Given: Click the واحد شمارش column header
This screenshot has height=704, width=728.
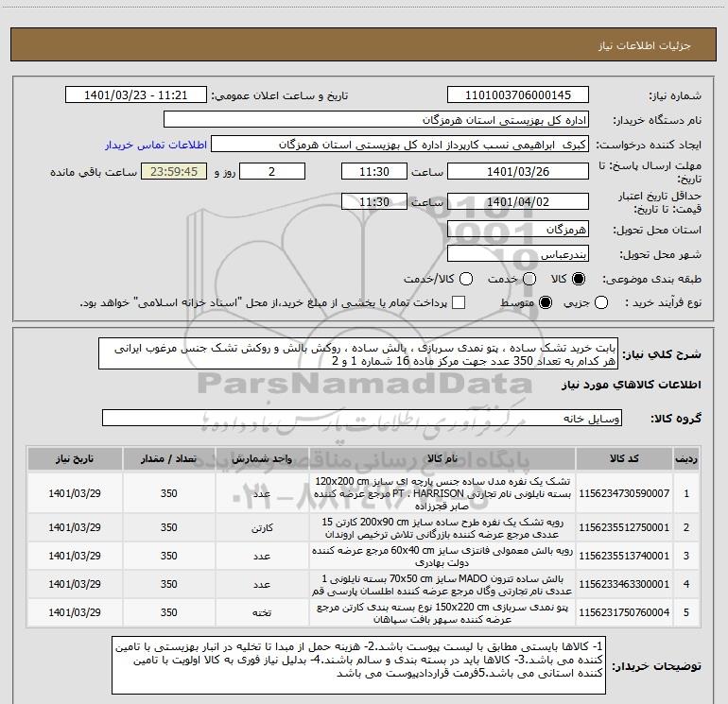Looking at the screenshot, I should [262, 459].
